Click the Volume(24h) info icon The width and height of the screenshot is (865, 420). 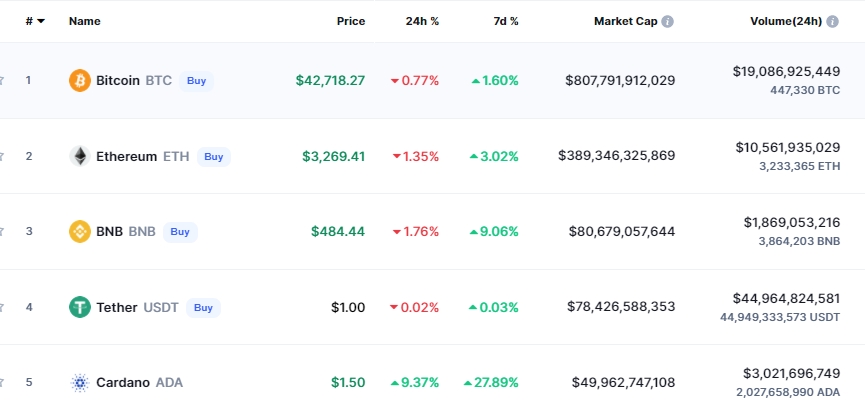[832, 21]
